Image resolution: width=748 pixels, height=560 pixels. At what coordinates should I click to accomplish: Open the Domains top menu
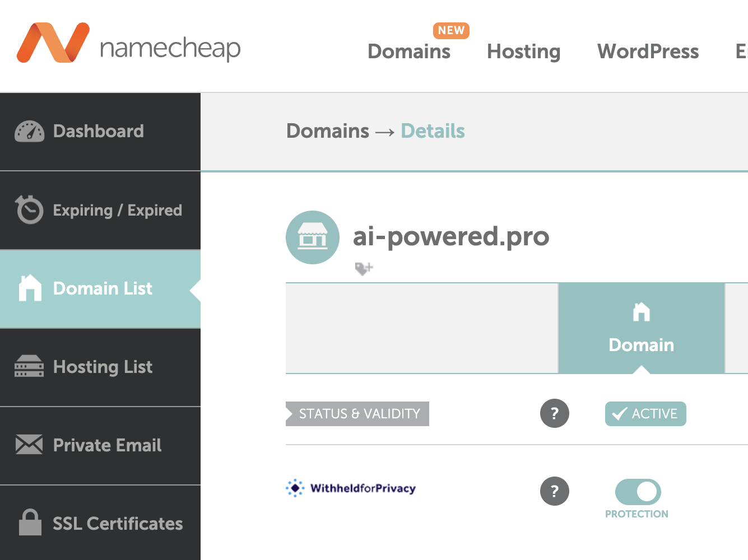click(x=409, y=52)
